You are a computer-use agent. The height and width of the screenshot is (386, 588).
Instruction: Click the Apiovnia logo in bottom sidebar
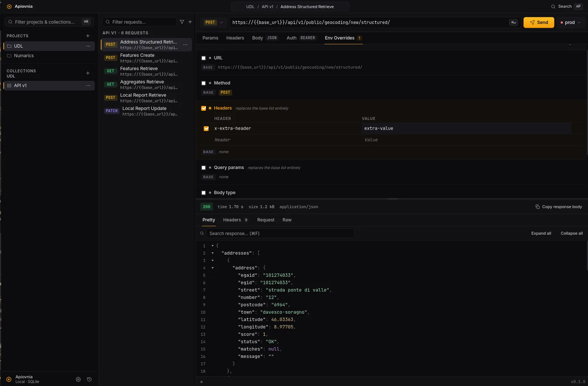click(9, 379)
